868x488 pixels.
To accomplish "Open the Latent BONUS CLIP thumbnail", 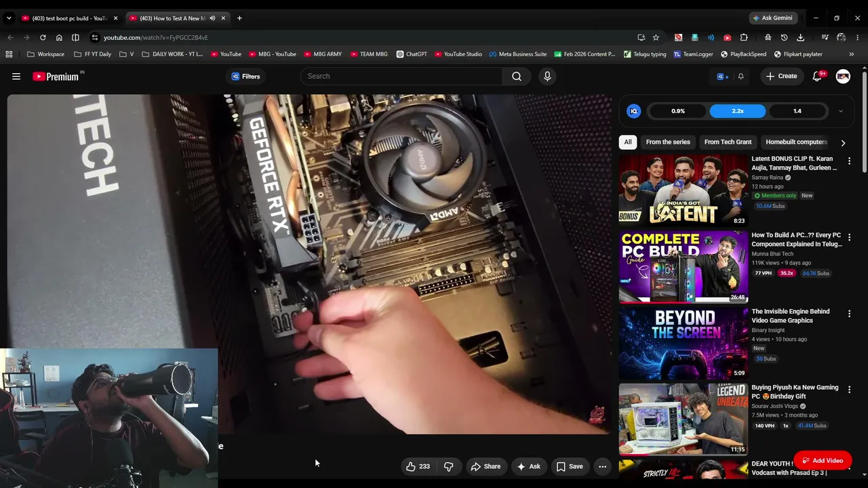I will (x=683, y=190).
